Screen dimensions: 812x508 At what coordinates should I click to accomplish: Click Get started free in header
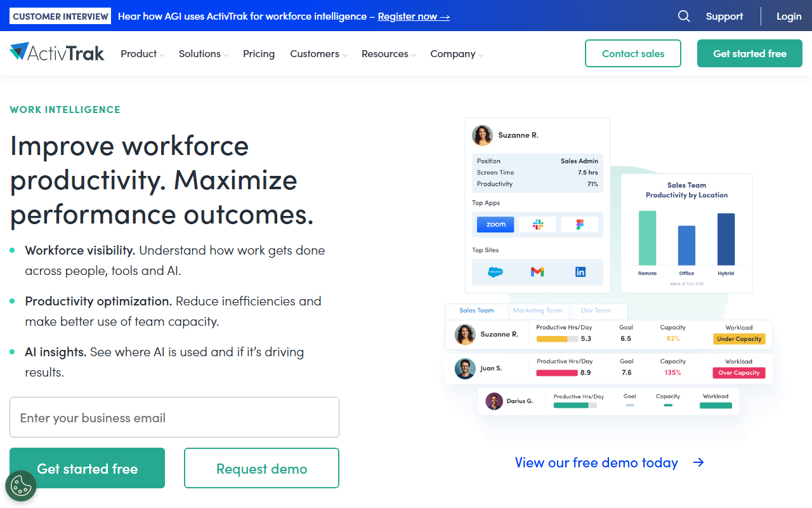coord(750,53)
